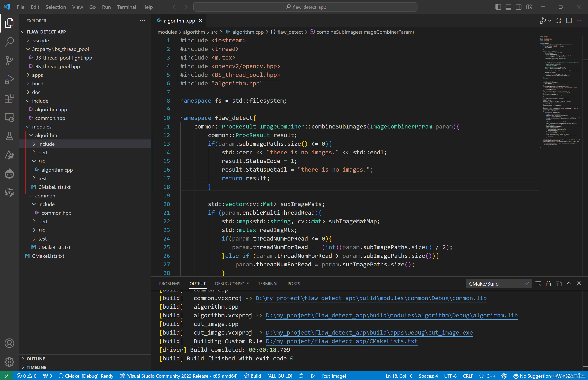Open the Terminal menu
The height and width of the screenshot is (380, 588).
tap(126, 7)
